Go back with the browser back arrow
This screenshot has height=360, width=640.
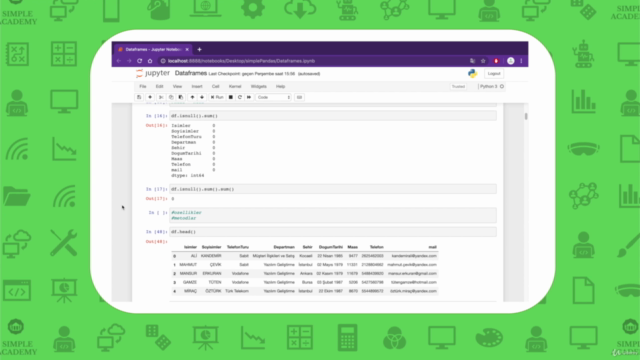119,61
